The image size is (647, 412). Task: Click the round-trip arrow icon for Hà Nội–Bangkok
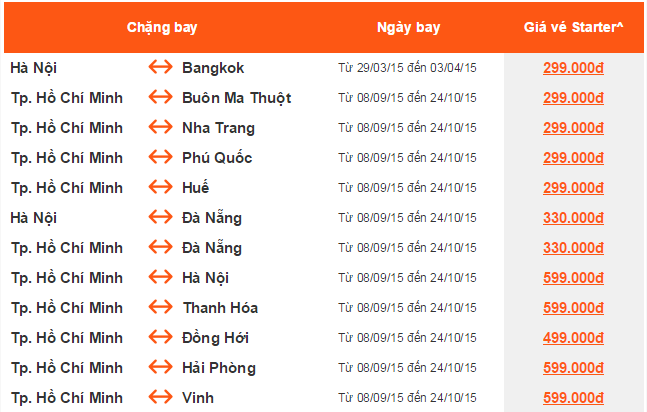coord(160,68)
